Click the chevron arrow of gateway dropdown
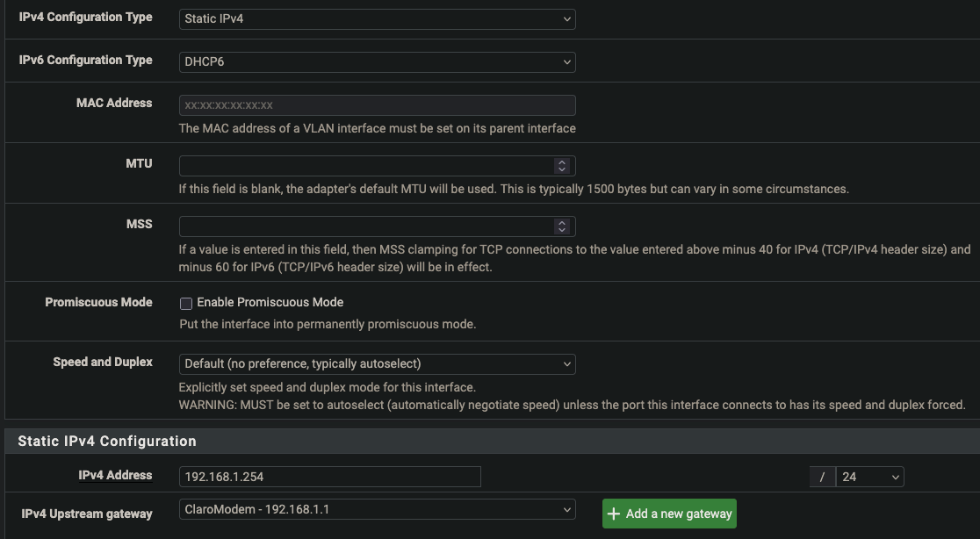Screen dimensions: 980x539 pyautogui.click(x=566, y=509)
